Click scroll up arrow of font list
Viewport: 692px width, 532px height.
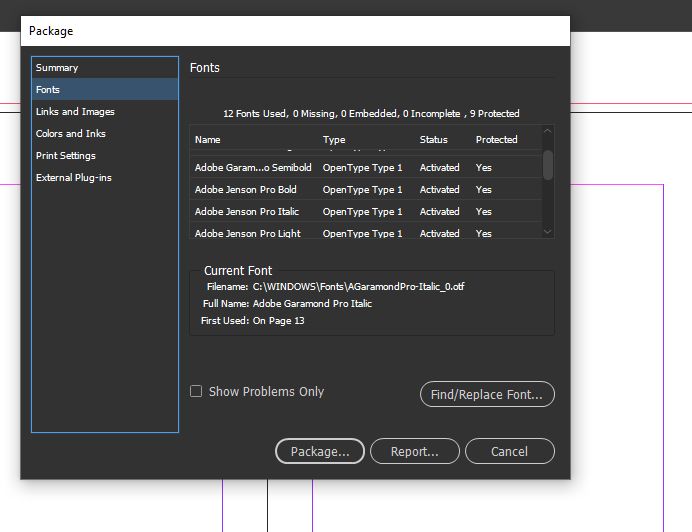[x=548, y=131]
